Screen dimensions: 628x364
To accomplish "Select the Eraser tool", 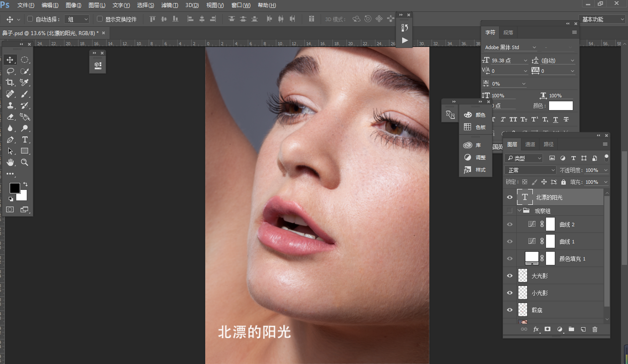I will coord(10,117).
